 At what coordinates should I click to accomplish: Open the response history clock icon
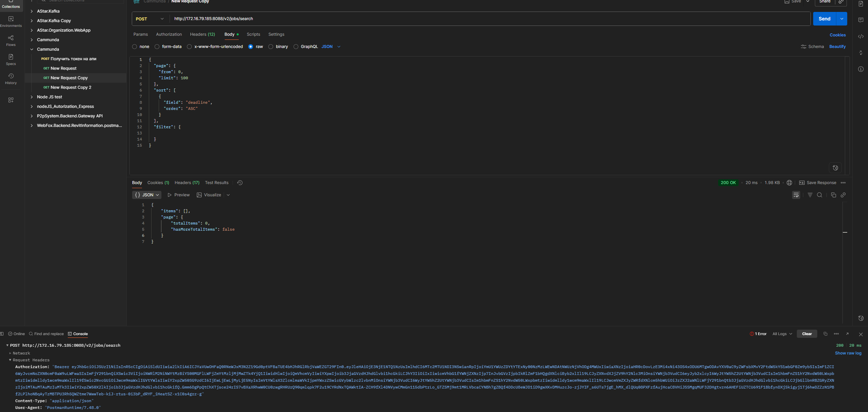(x=240, y=183)
